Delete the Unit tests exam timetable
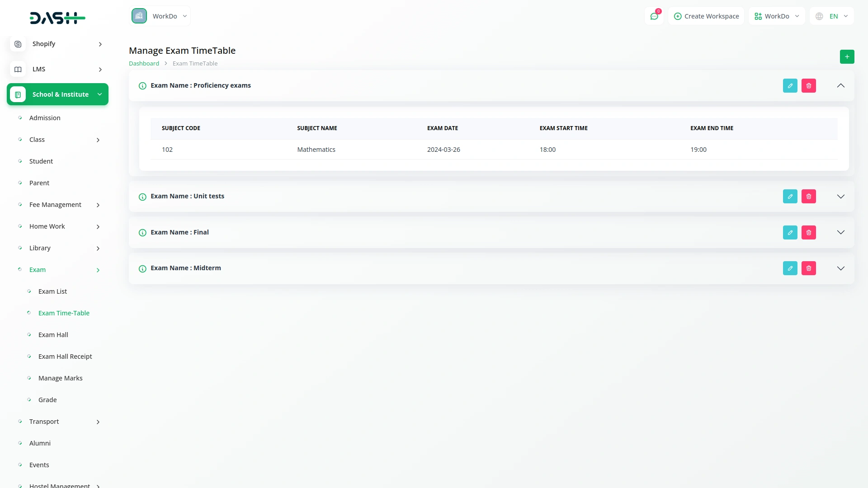Screen dimensions: 868x488 (x=808, y=197)
